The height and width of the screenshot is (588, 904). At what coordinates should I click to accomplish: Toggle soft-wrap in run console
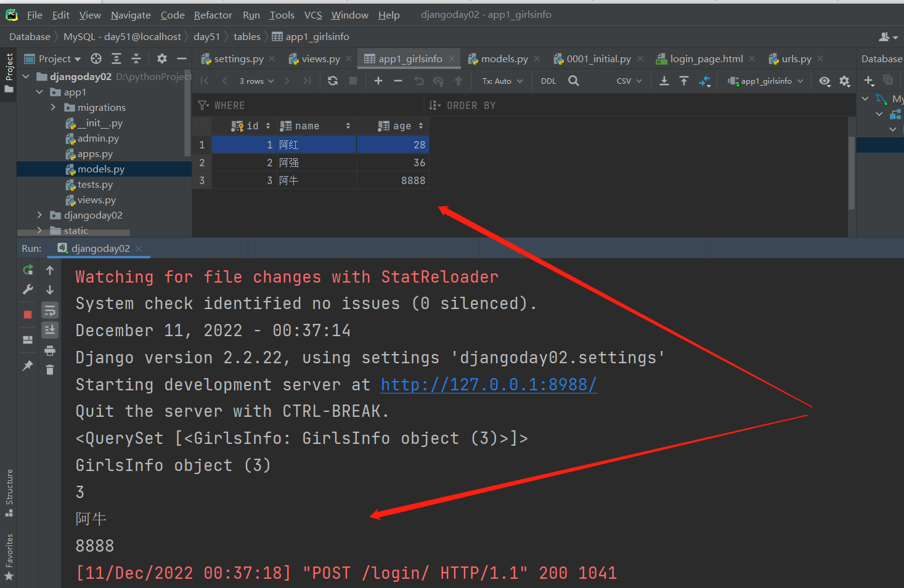[x=50, y=310]
